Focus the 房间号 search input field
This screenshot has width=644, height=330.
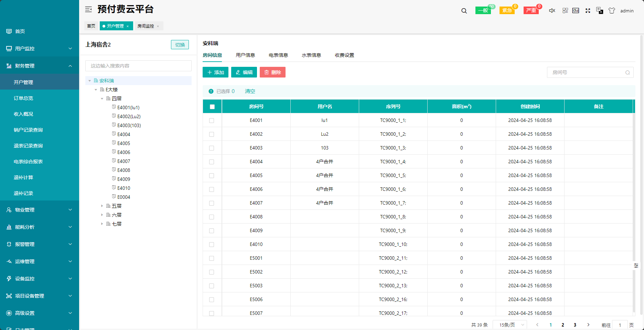click(x=587, y=72)
